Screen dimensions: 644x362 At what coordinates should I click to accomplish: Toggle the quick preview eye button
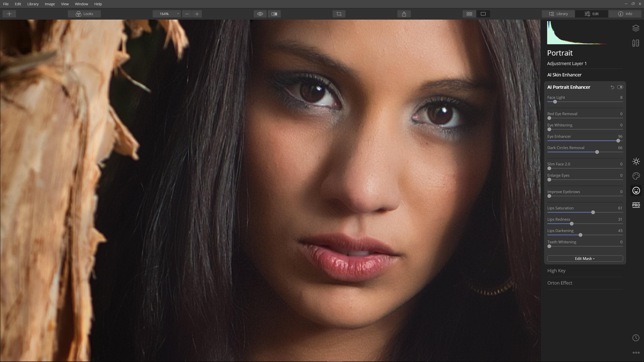[260, 14]
